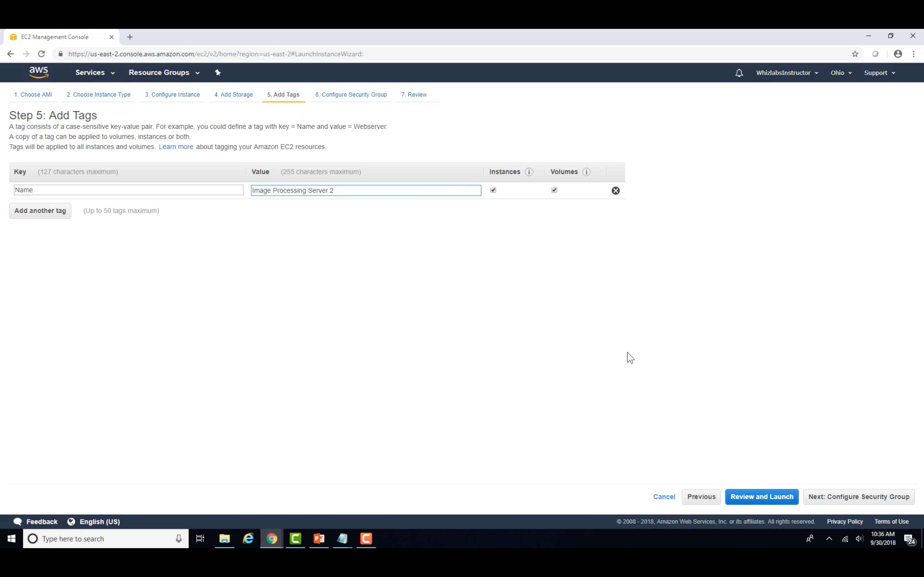Image resolution: width=924 pixels, height=577 pixels.
Task: Open the Resource Groups dropdown
Action: [164, 72]
